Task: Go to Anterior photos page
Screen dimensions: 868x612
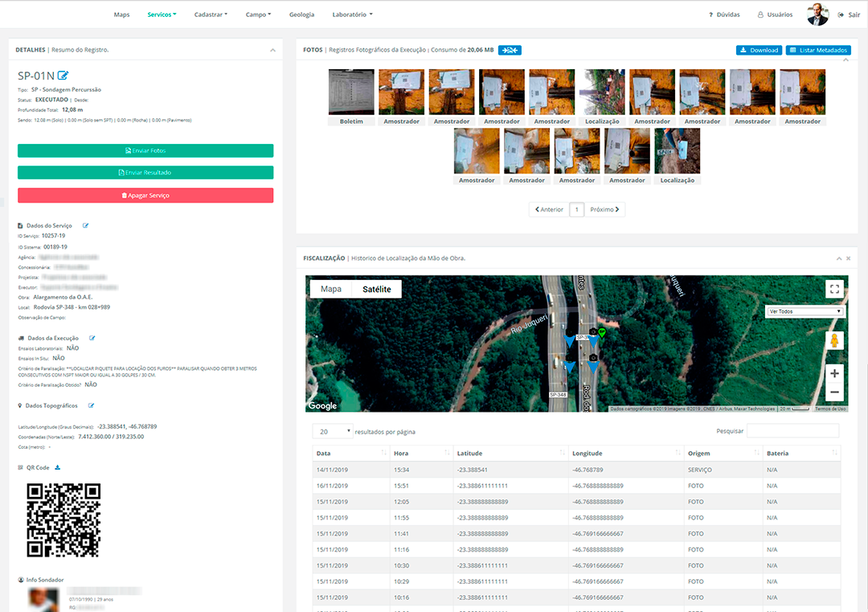Action: tap(549, 209)
